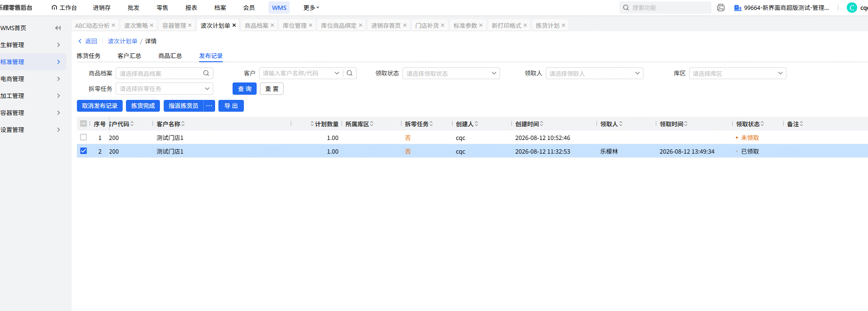868x311 pixels.
Task: Close the 库位商品绑定 tab
Action: pyautogui.click(x=360, y=25)
